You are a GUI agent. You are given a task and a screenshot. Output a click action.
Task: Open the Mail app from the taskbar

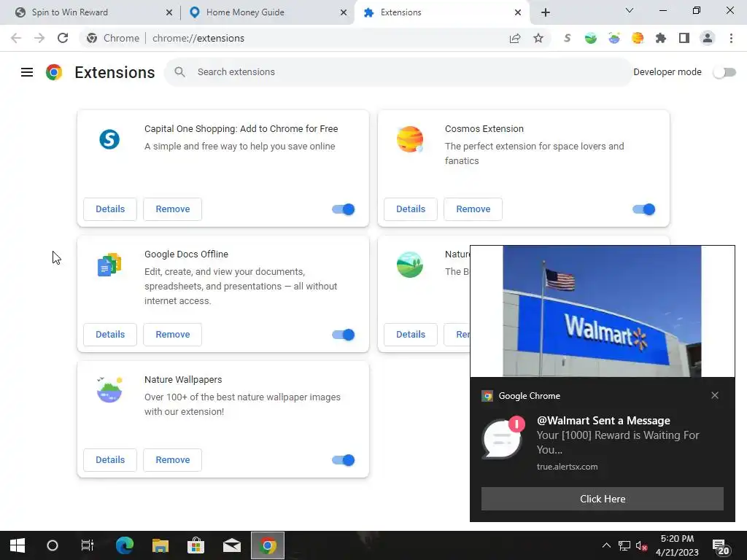(232, 545)
